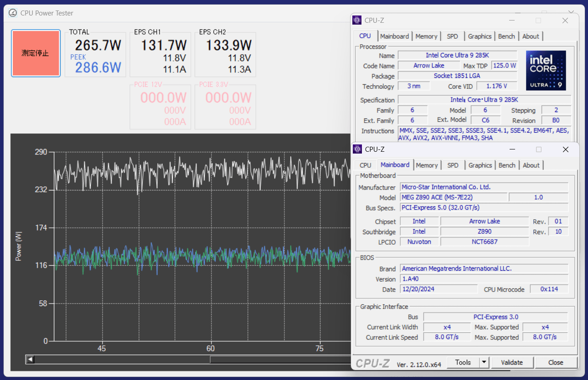The width and height of the screenshot is (588, 380).
Task: Click the upper CPU-Z window title icon
Action: [x=357, y=20]
